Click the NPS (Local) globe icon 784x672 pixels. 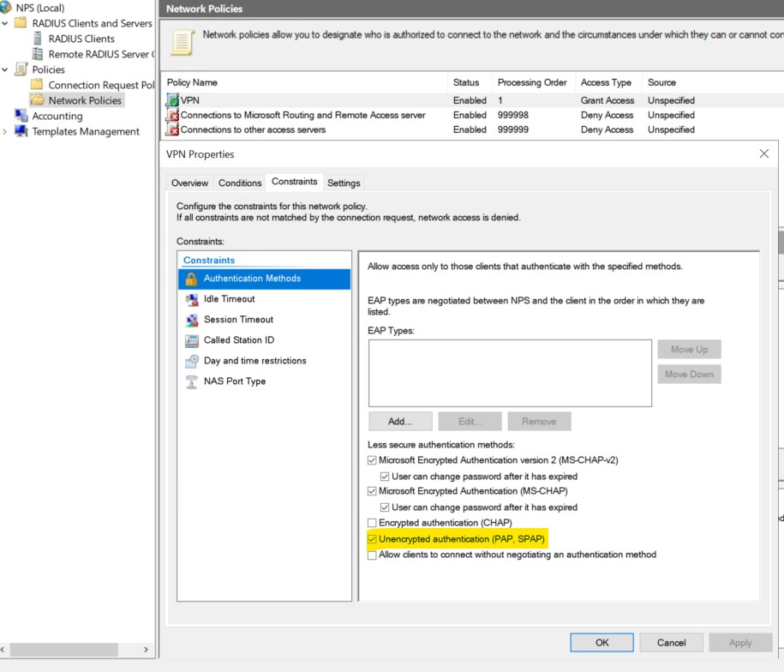point(6,8)
